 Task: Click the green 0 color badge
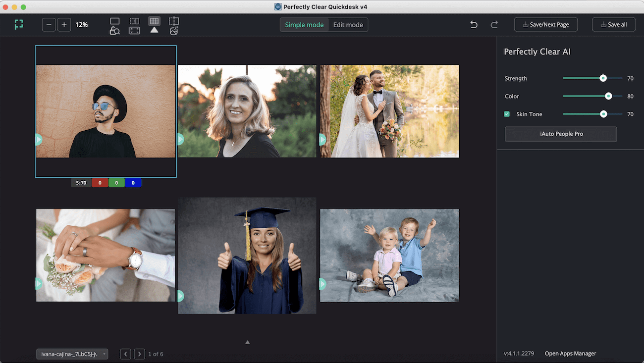click(x=116, y=183)
